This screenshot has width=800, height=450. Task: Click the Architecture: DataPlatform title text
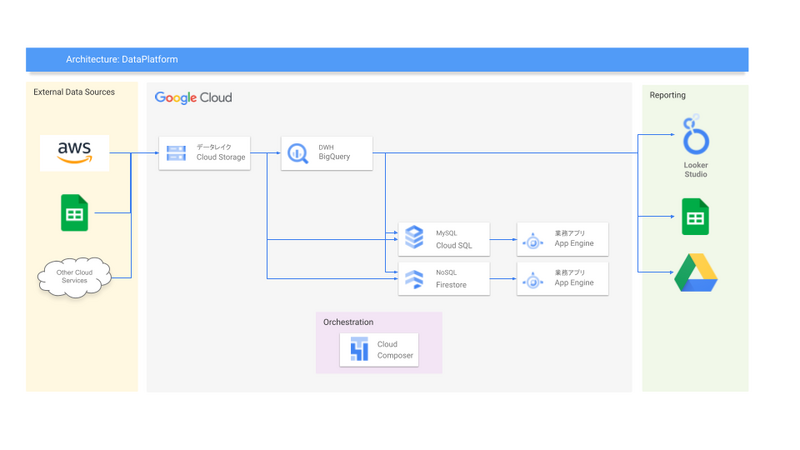[122, 59]
